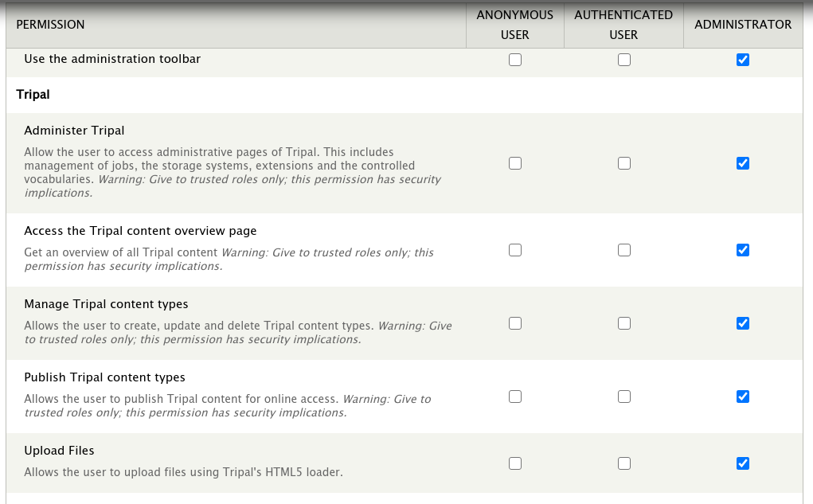Image resolution: width=813 pixels, height=504 pixels.
Task: Grant Publish Tripal content types to Anonymous User
Action: pyautogui.click(x=515, y=397)
